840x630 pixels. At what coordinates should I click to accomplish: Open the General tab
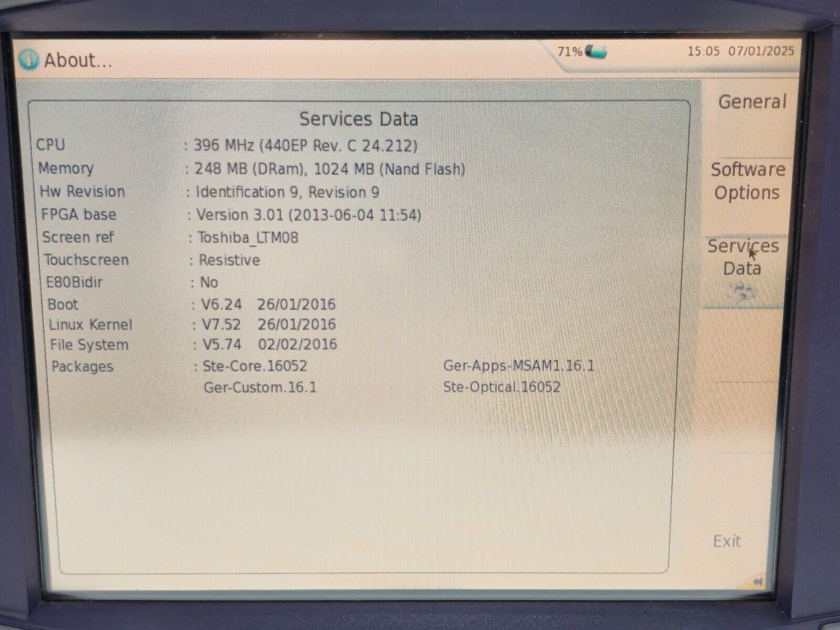coord(752,101)
